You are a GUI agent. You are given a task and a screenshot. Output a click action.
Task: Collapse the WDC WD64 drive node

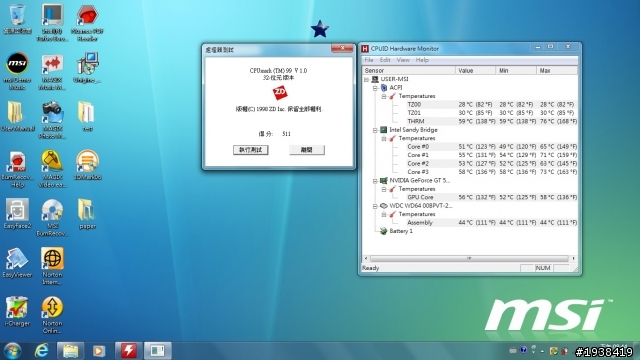click(375, 206)
